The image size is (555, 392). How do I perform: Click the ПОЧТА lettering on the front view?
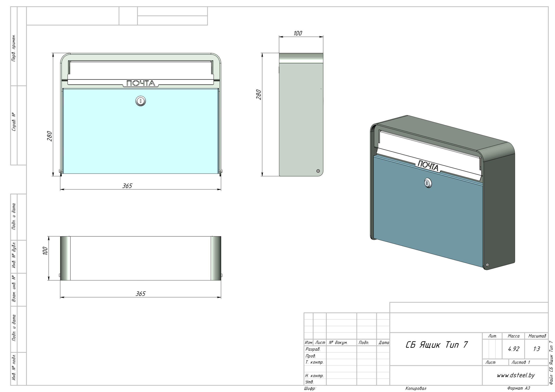(141, 83)
